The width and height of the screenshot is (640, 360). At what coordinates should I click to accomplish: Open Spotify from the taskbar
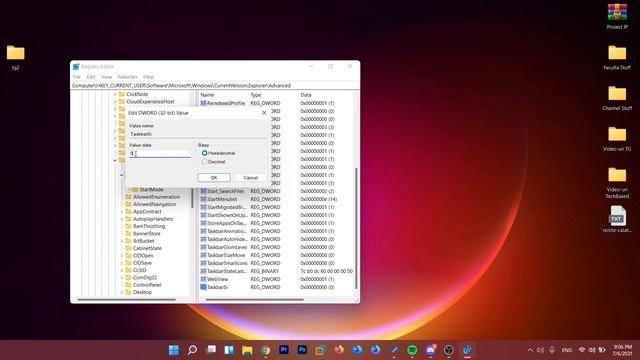(x=412, y=350)
